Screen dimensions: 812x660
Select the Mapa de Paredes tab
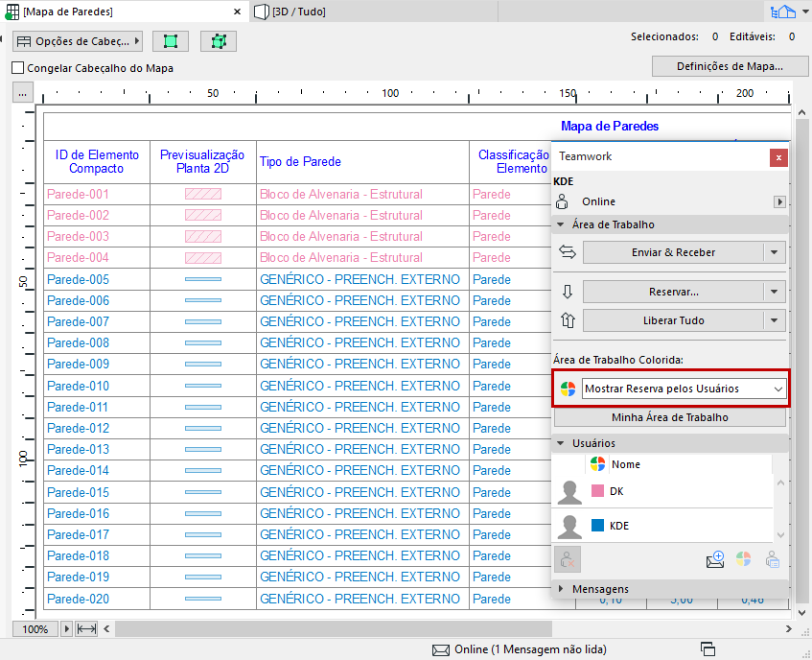pos(67,12)
